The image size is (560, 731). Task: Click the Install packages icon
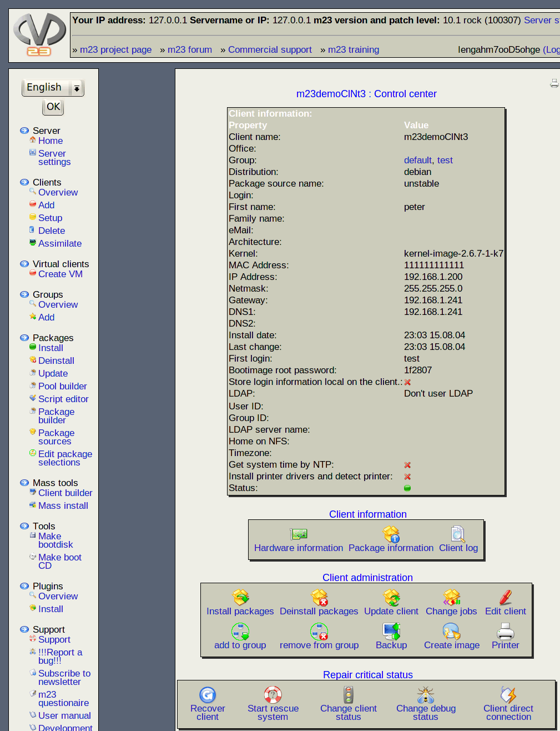[x=240, y=598]
